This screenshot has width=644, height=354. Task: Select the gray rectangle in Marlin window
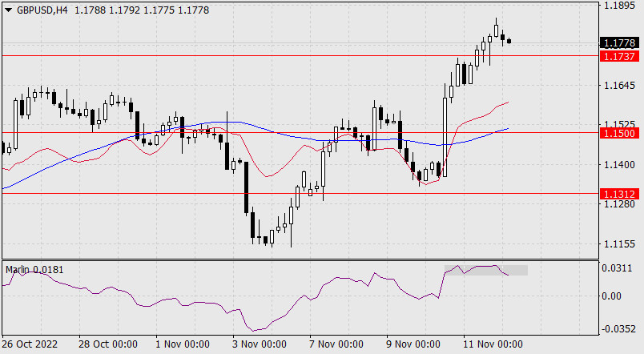coord(486,270)
